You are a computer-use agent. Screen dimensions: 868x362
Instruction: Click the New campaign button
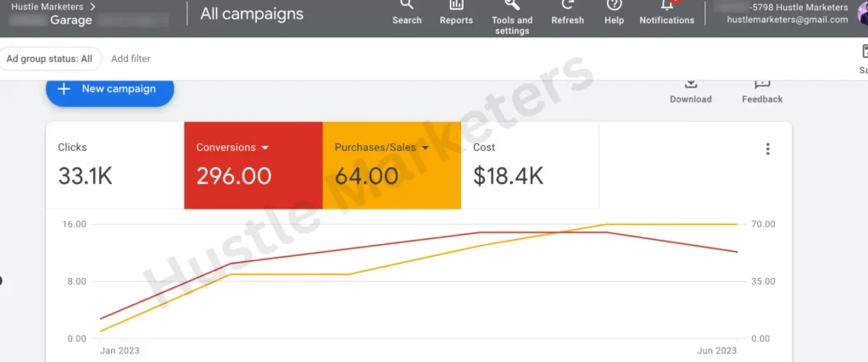(109, 89)
